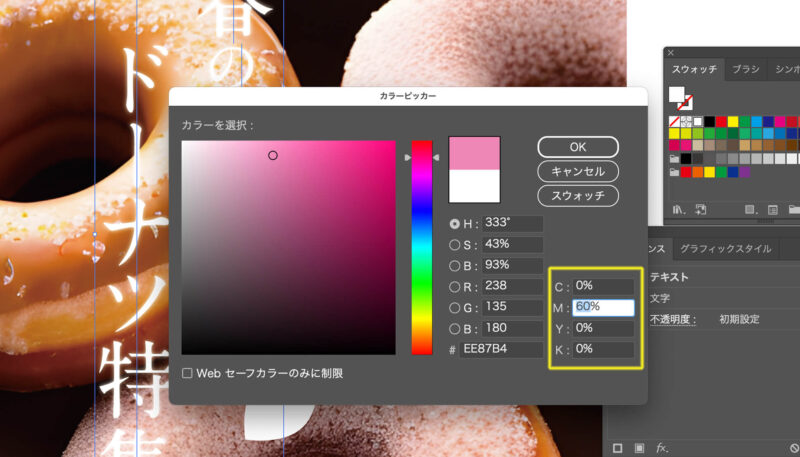Click the Y yellow percentage field
800x457 pixels.
tap(603, 328)
